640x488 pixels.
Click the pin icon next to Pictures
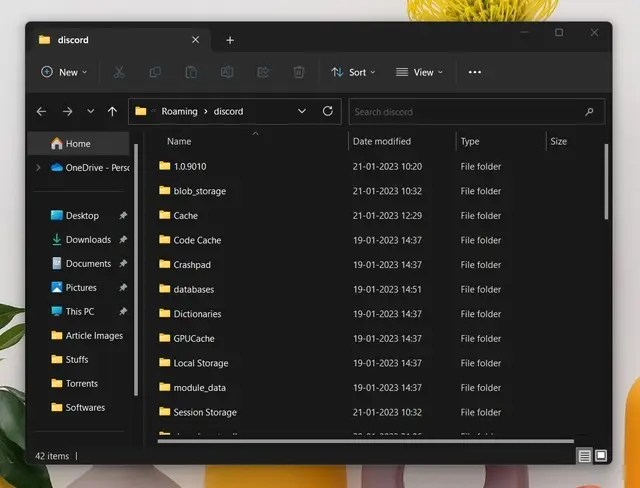[x=123, y=288]
